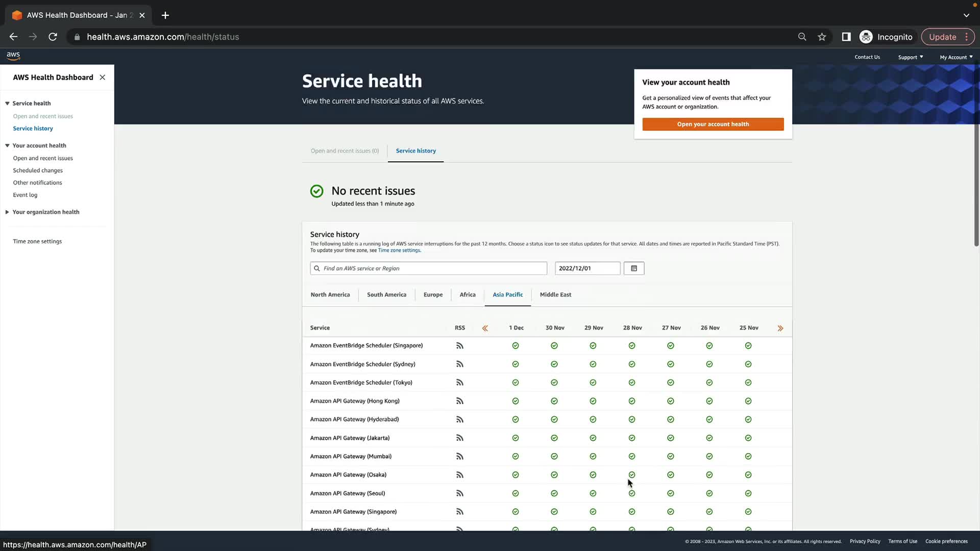Screen dimensions: 980x551
Task: Click the Find an AWS service search field
Action: coord(429,268)
